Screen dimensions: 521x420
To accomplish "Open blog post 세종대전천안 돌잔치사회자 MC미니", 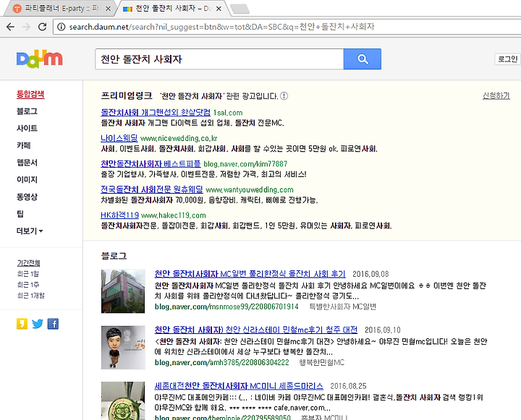I will 239,386.
